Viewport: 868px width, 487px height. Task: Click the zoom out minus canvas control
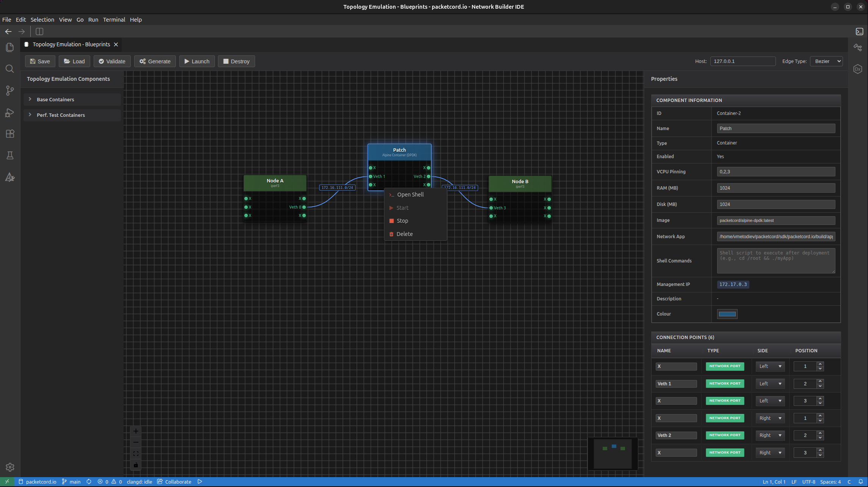pos(136,442)
